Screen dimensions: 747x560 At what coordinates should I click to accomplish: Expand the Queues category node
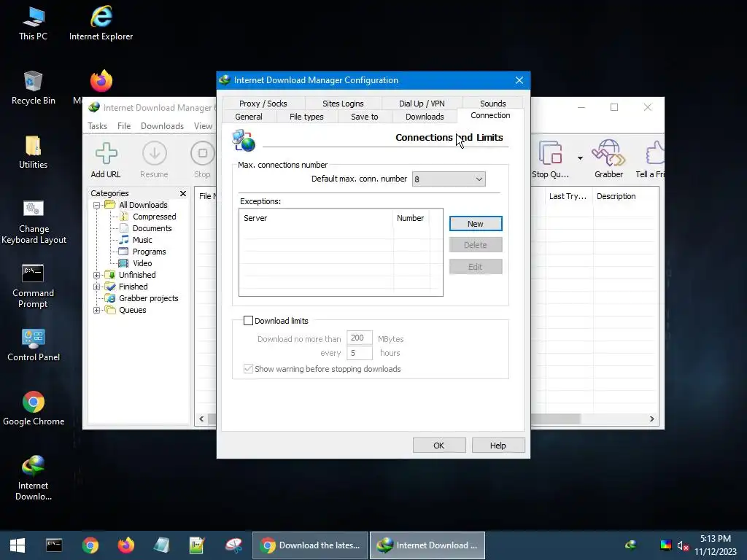click(97, 310)
